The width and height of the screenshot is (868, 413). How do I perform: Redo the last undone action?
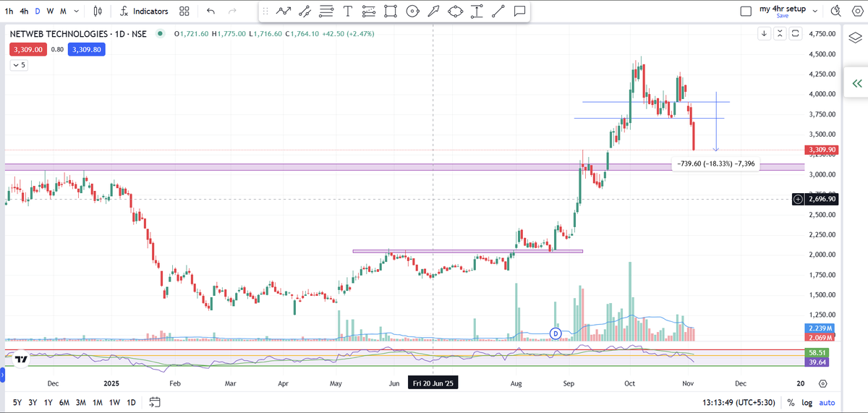coord(232,12)
